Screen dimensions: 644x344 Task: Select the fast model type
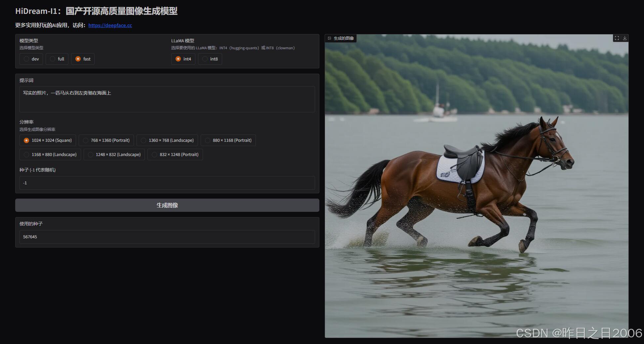(x=83, y=59)
